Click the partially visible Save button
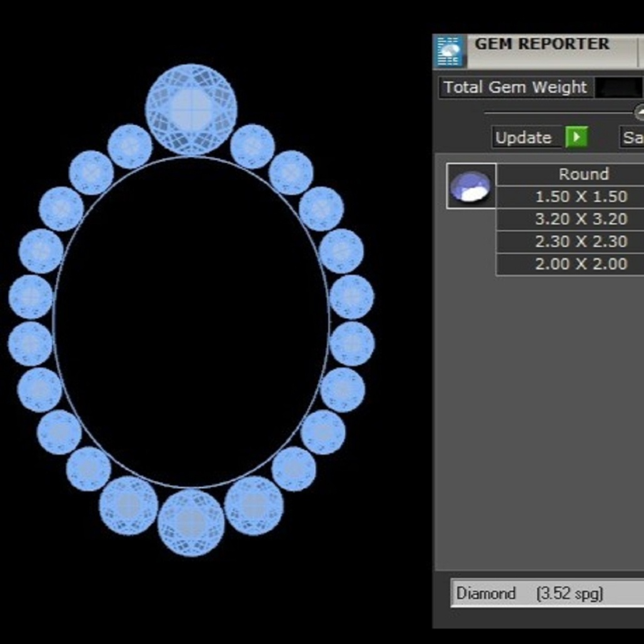Viewport: 644px width, 644px height. tap(631, 137)
